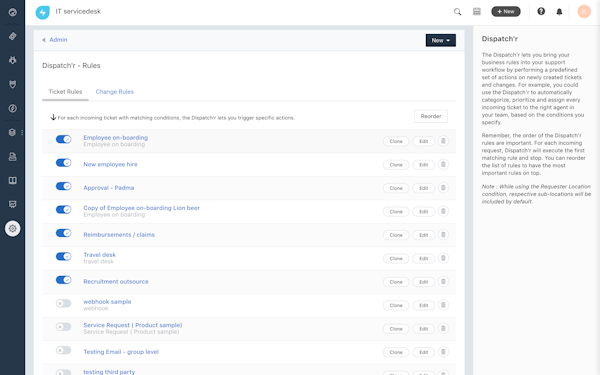Image resolution: width=600 pixels, height=375 pixels.
Task: Enable the Service Request (Product sample) toggle
Action: (x=64, y=327)
